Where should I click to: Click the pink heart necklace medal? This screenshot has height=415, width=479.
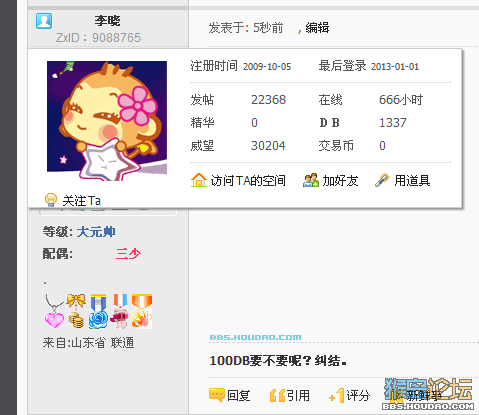coord(54,311)
